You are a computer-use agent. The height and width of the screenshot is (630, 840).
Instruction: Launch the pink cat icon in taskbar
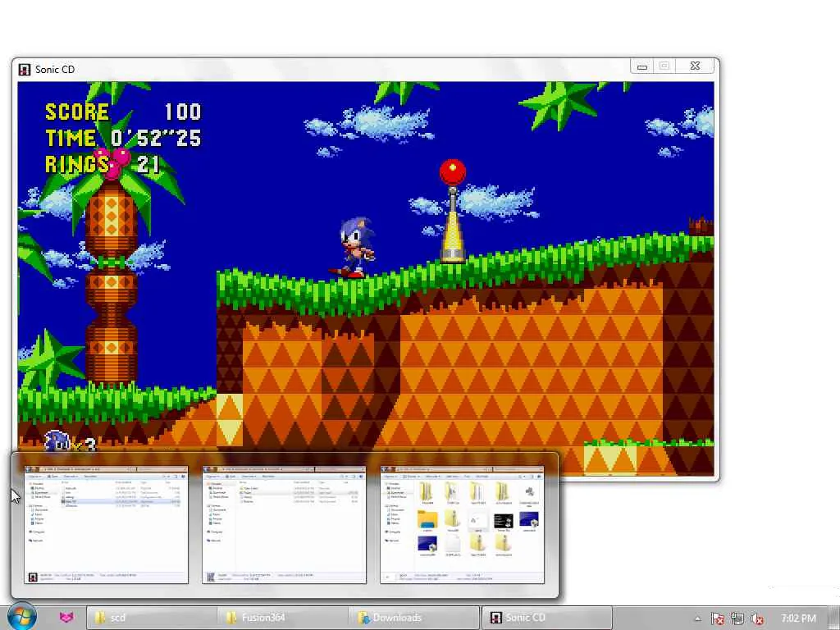click(x=66, y=618)
